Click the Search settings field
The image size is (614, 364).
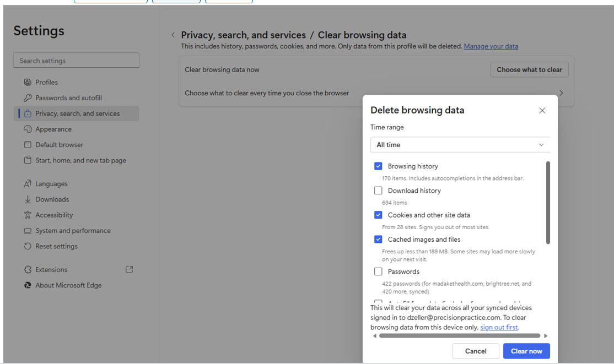point(76,61)
